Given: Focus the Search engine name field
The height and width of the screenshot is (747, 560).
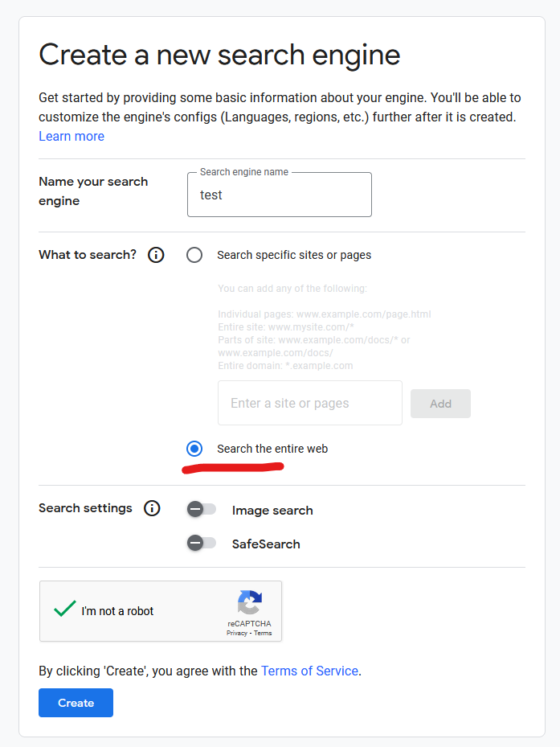Looking at the screenshot, I should pyautogui.click(x=280, y=195).
